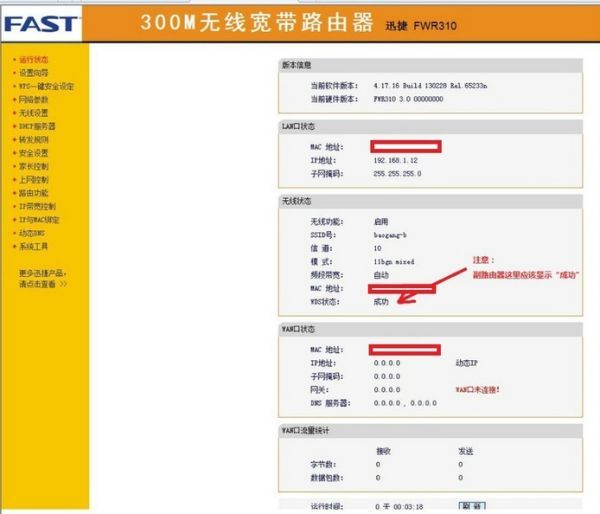Click subnet mask 255.255.255.0 value

pos(397,174)
